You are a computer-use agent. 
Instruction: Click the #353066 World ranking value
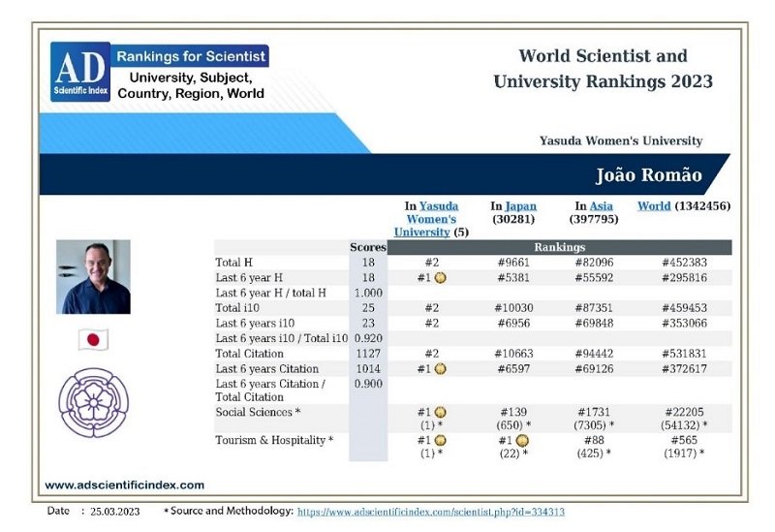(685, 324)
